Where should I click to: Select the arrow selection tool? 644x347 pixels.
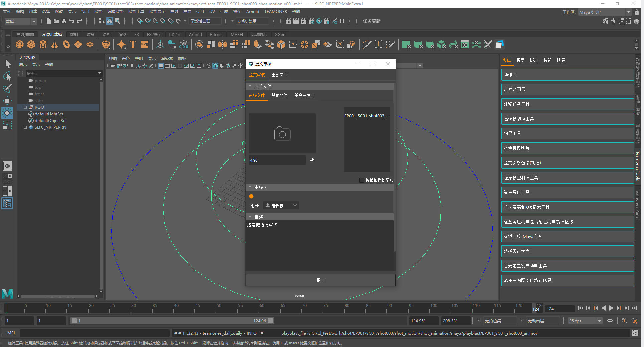coord(8,64)
